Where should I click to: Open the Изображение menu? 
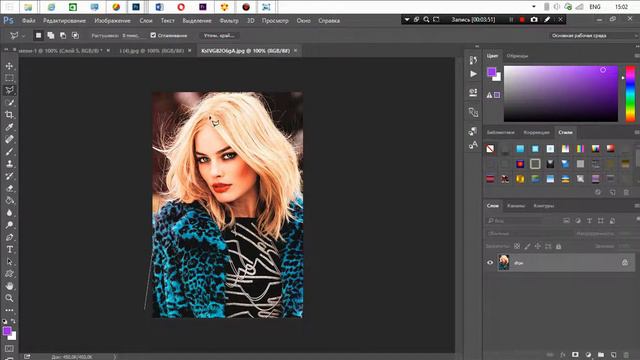tap(112, 20)
